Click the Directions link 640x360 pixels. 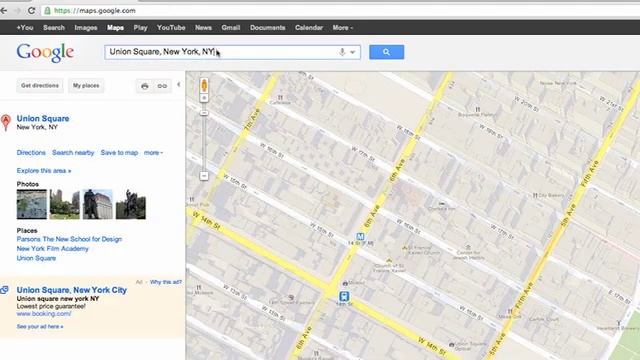pyautogui.click(x=31, y=153)
